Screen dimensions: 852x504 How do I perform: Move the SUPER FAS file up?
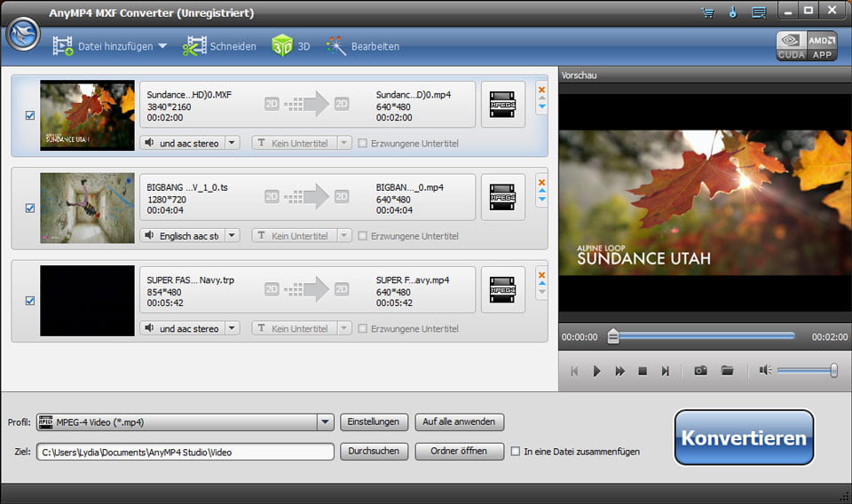tap(541, 283)
